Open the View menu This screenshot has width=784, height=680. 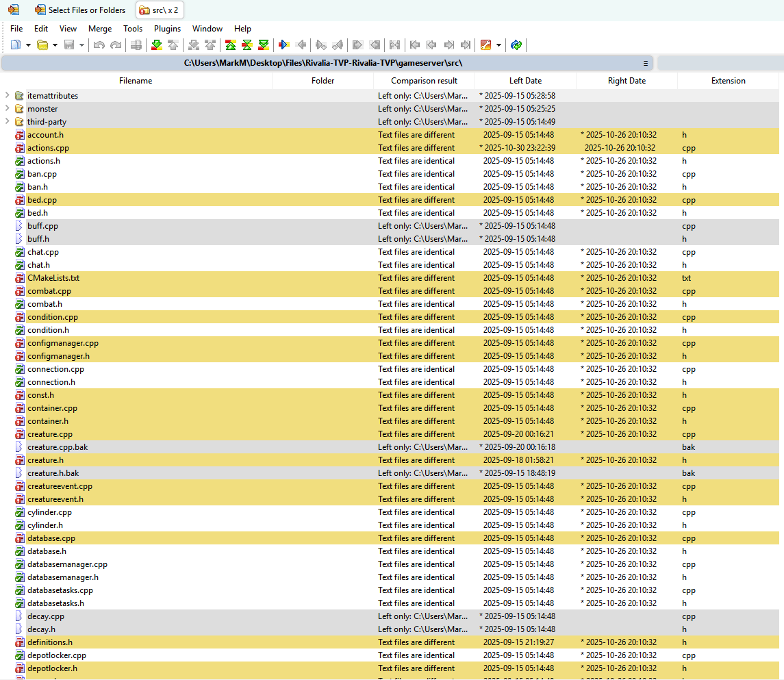[68, 29]
